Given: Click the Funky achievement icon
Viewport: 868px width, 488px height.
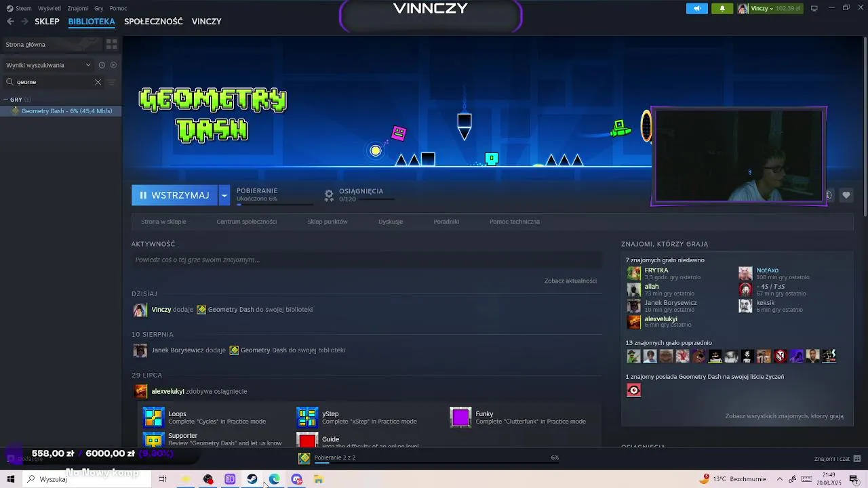Looking at the screenshot, I should tap(460, 418).
